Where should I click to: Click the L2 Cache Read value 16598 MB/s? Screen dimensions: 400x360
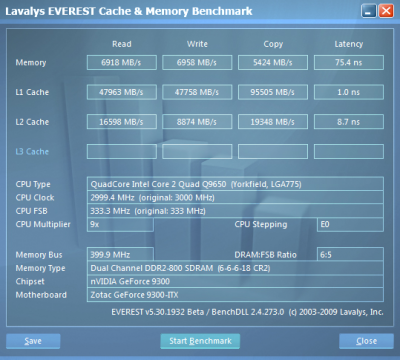point(122,122)
